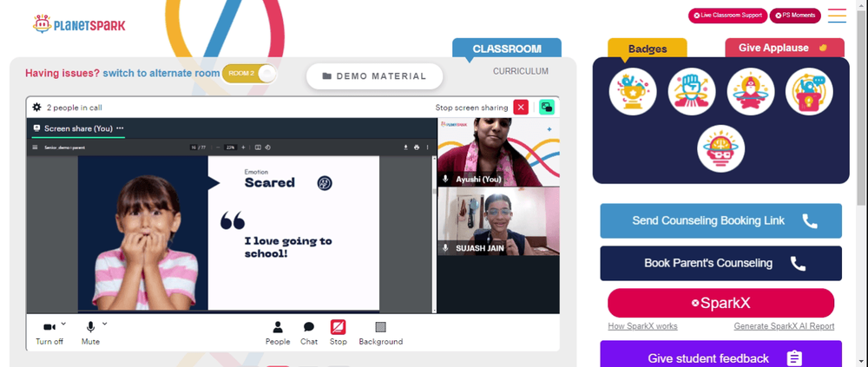Screen dimensions: 868x367
Task: Switch to the CURRICULUM tab
Action: pyautogui.click(x=520, y=71)
